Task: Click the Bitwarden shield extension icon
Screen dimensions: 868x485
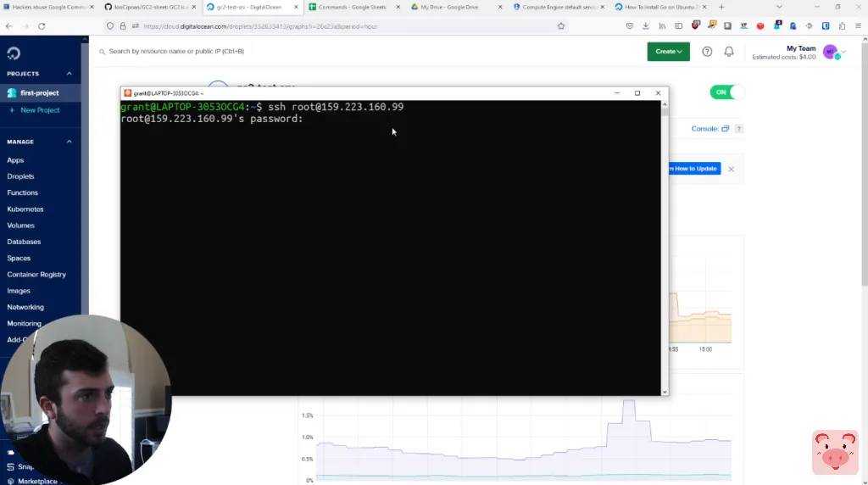Action: (826, 26)
